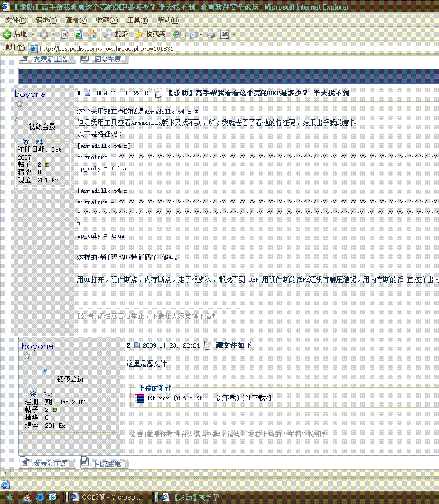Screen dimensions: 439x504
Task: Open the 文件(F) menu
Action: (x=16, y=20)
